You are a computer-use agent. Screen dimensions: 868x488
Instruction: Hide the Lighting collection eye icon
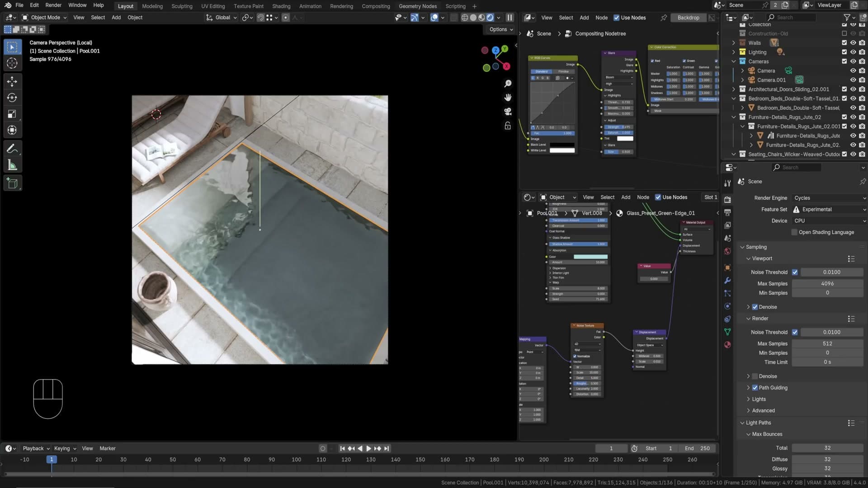click(853, 52)
